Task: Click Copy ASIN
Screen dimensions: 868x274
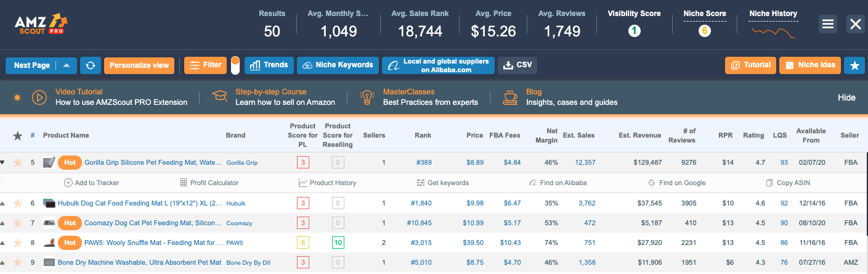Action: coord(788,183)
